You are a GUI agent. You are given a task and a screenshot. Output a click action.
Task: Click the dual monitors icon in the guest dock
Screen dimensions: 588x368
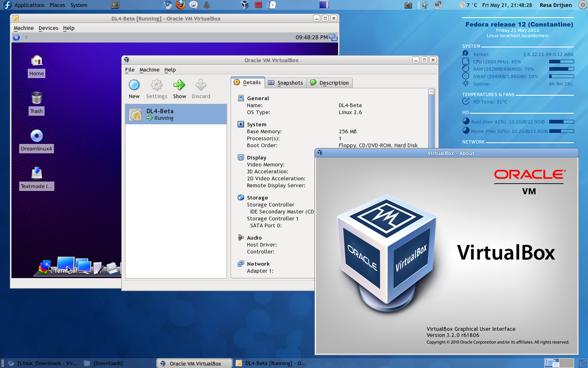point(83,266)
